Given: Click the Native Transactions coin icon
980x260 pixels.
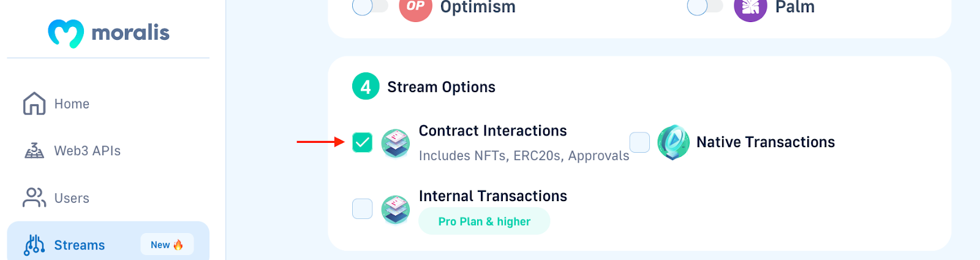Looking at the screenshot, I should (x=673, y=142).
